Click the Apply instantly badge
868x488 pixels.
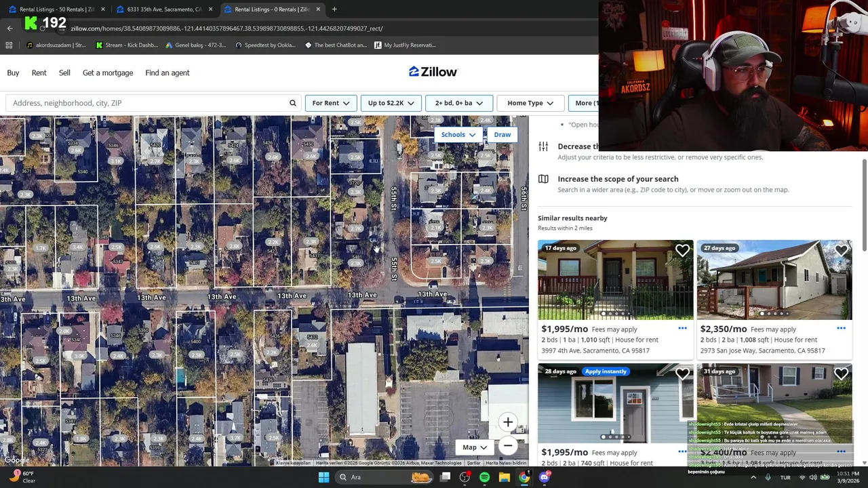pyautogui.click(x=606, y=371)
